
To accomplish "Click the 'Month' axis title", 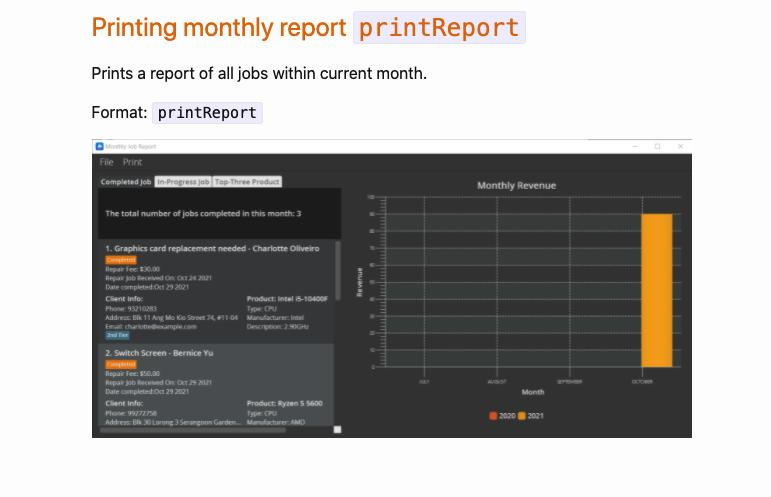I will (x=533, y=392).
